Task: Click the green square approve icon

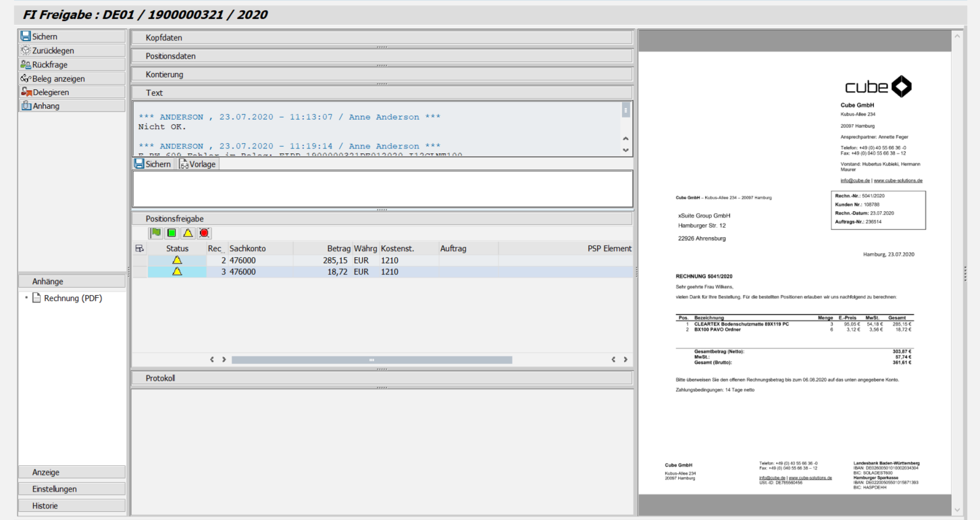Action: click(x=172, y=233)
